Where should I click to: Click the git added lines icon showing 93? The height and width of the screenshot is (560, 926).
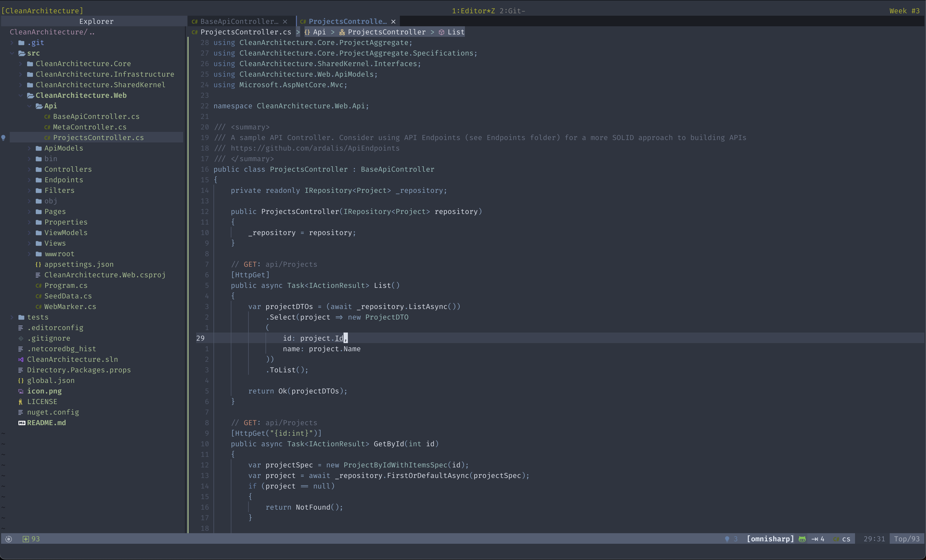pyautogui.click(x=25, y=539)
